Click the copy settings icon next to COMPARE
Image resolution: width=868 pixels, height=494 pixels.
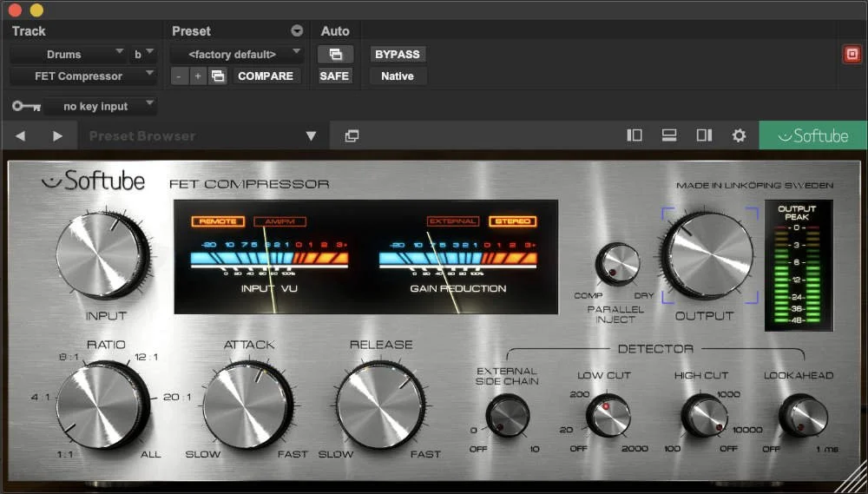tap(218, 76)
